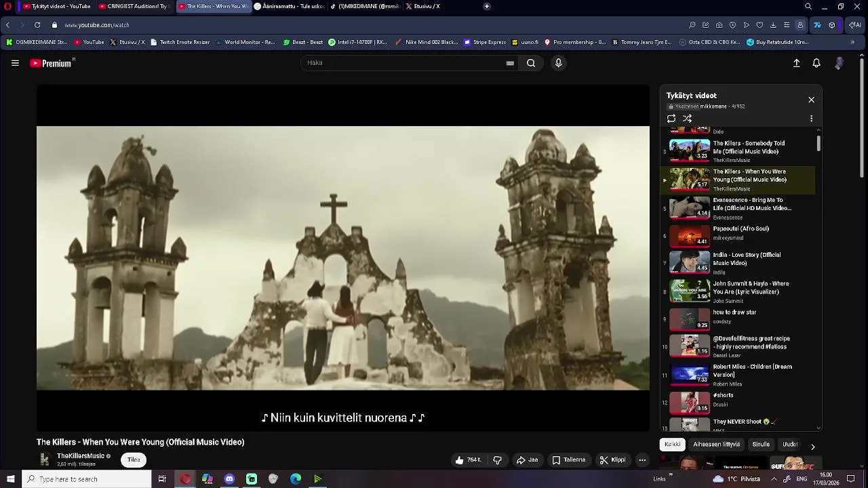Click TheKillersMusic channel avatar
This screenshot has width=868, height=488.
44,460
